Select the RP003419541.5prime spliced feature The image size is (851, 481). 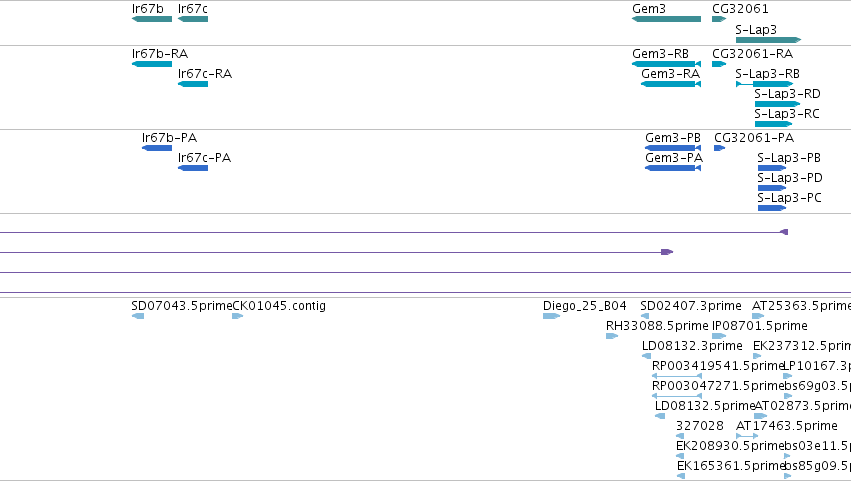pyautogui.click(x=677, y=376)
